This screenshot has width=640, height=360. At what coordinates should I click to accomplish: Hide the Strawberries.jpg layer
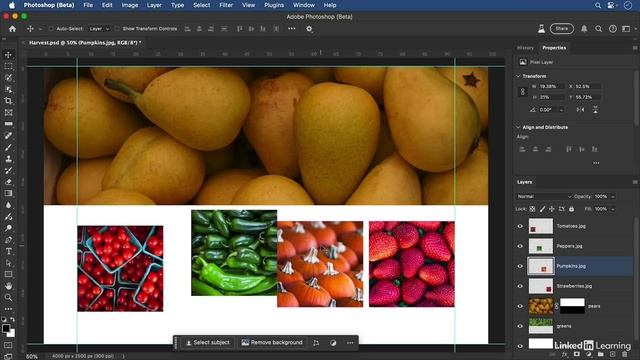[x=520, y=286]
